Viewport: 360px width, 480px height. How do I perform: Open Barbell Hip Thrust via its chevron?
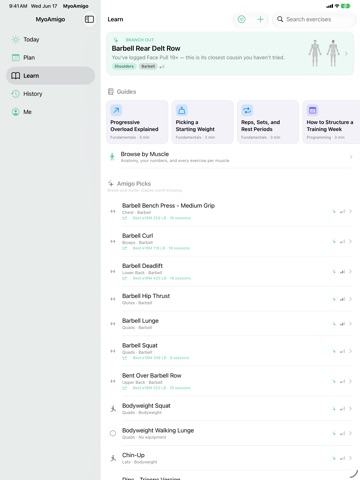pos(350,299)
